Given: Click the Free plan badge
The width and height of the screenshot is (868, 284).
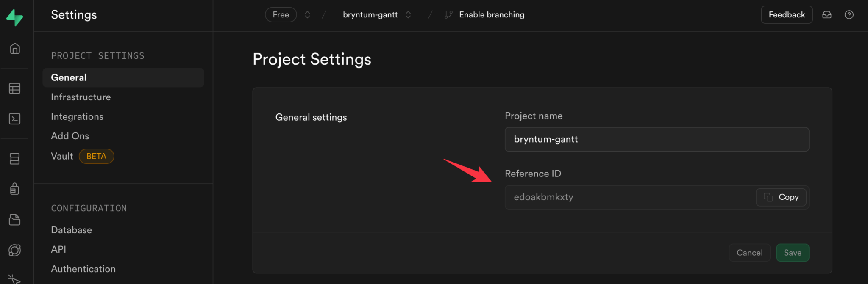Looking at the screenshot, I should click(281, 15).
